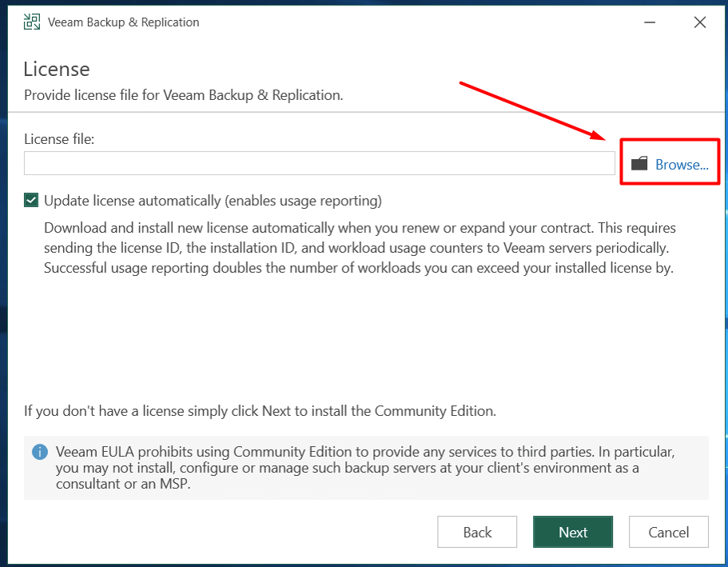
Task: Select the "License file:" field label
Action: [59, 139]
